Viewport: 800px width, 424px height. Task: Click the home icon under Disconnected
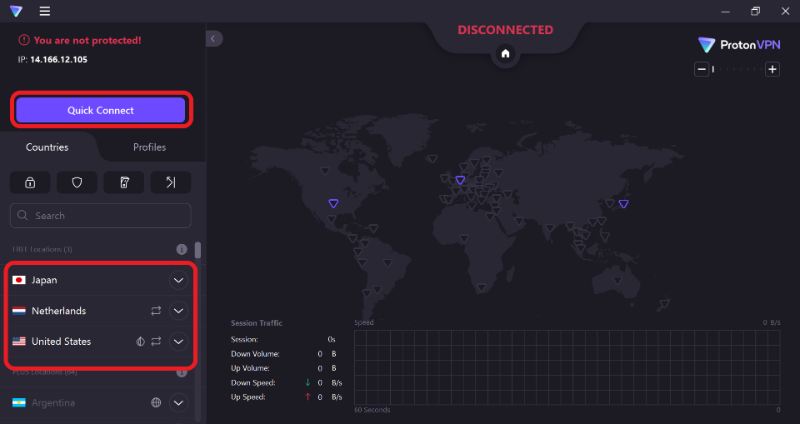(x=505, y=54)
